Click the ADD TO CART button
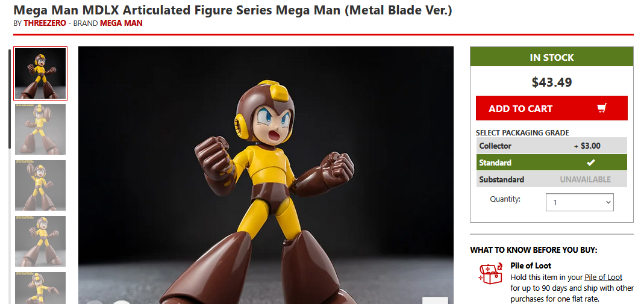Screen dimensions: 644x304 tap(552, 108)
